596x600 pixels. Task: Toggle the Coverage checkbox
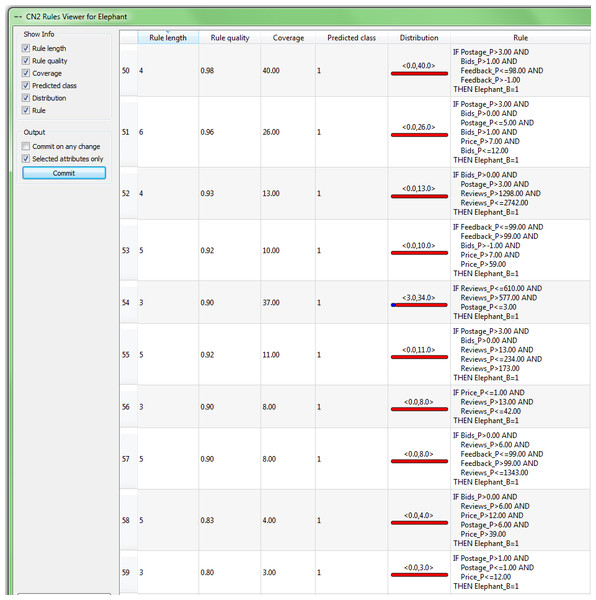pyautogui.click(x=26, y=73)
